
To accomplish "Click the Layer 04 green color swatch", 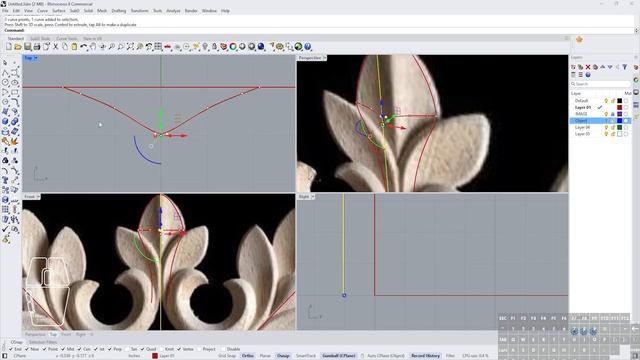I will click(x=619, y=127).
